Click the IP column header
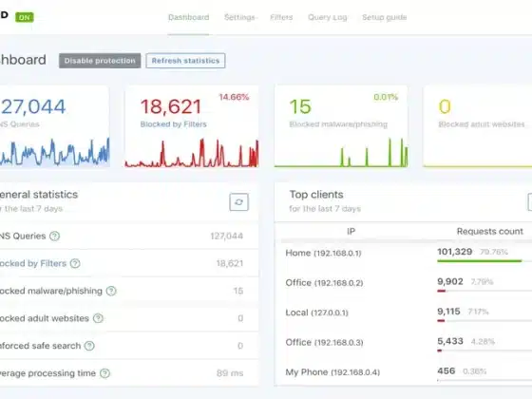Viewport: 532px width, 399px height. [351, 232]
